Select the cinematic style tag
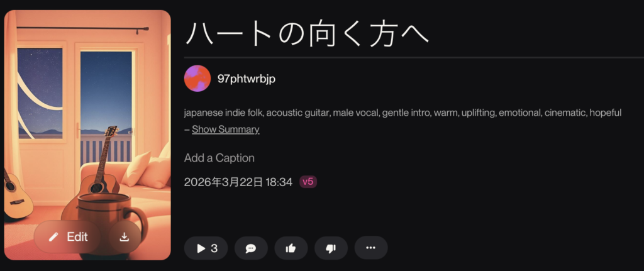Viewport: 644px width, 271px height. (565, 113)
